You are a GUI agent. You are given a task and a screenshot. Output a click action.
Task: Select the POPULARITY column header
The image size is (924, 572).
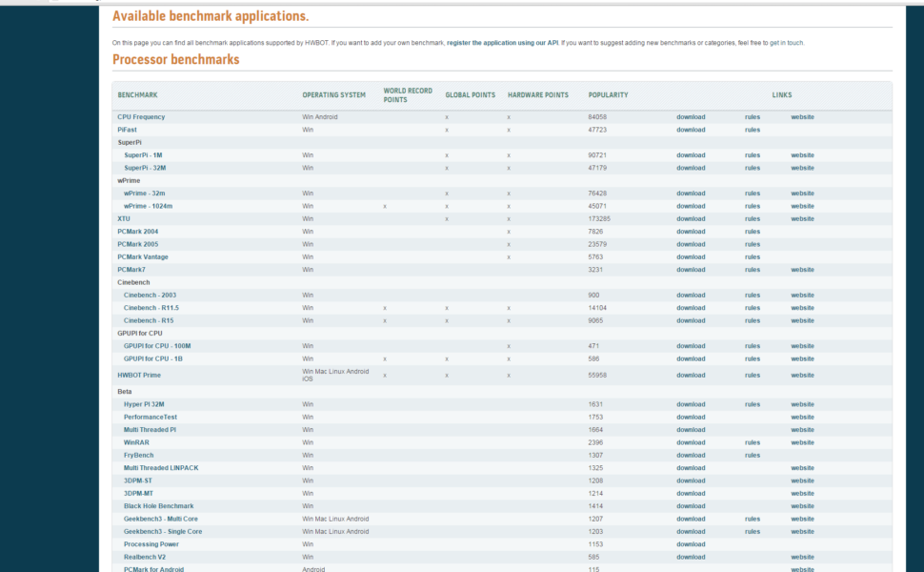[608, 95]
